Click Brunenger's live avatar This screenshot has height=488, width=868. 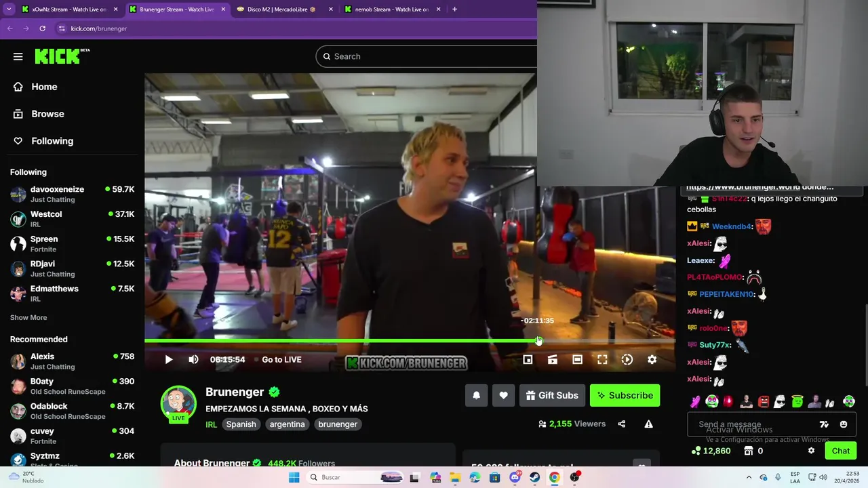coord(178,403)
